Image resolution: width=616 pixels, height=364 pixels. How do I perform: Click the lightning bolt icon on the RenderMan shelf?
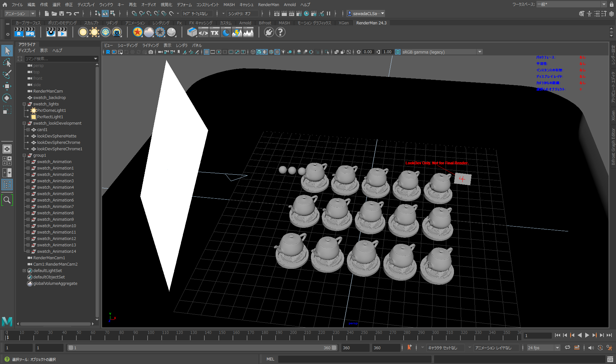click(237, 32)
